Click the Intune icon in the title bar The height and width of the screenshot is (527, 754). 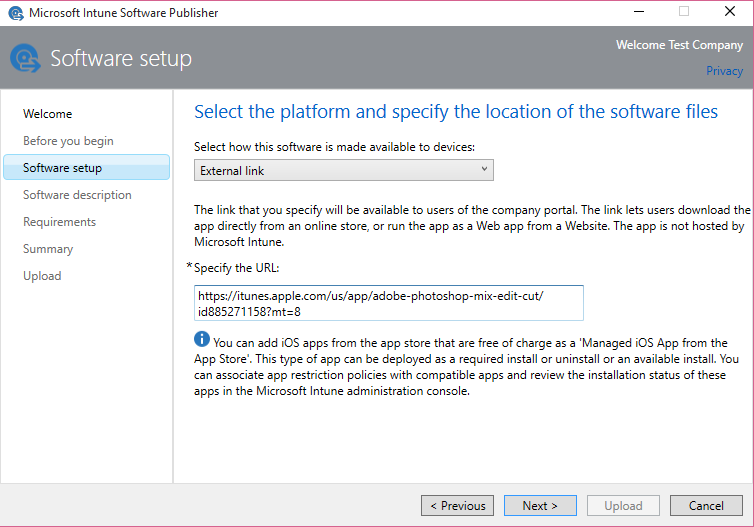14,13
